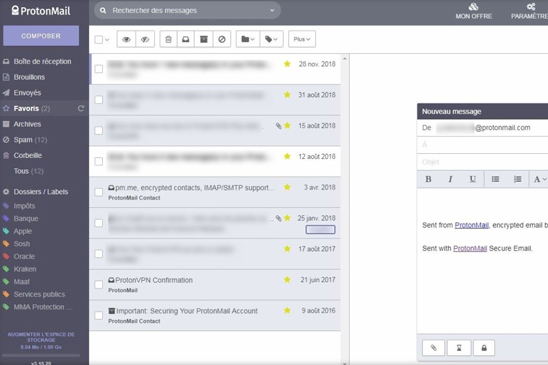Toggle italic in the composer toolbar
This screenshot has width=548, height=365.
pyautogui.click(x=450, y=179)
